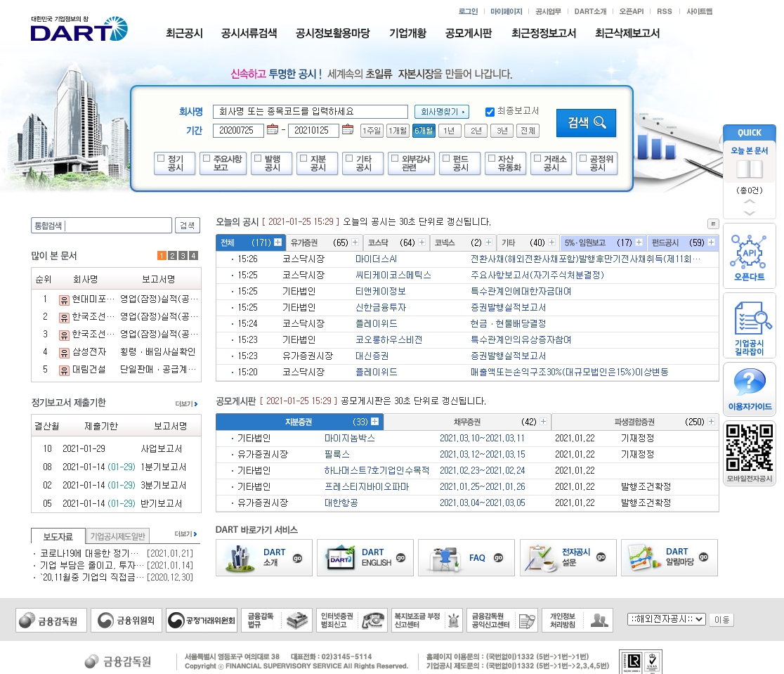
Task: Check the 거래소공시 checkbox
Action: [537, 158]
